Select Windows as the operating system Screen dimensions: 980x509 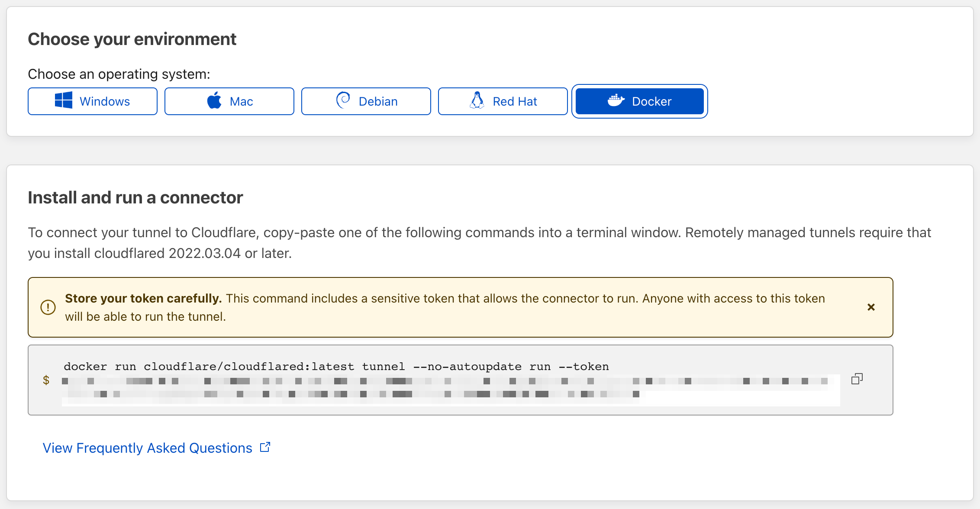tap(92, 101)
